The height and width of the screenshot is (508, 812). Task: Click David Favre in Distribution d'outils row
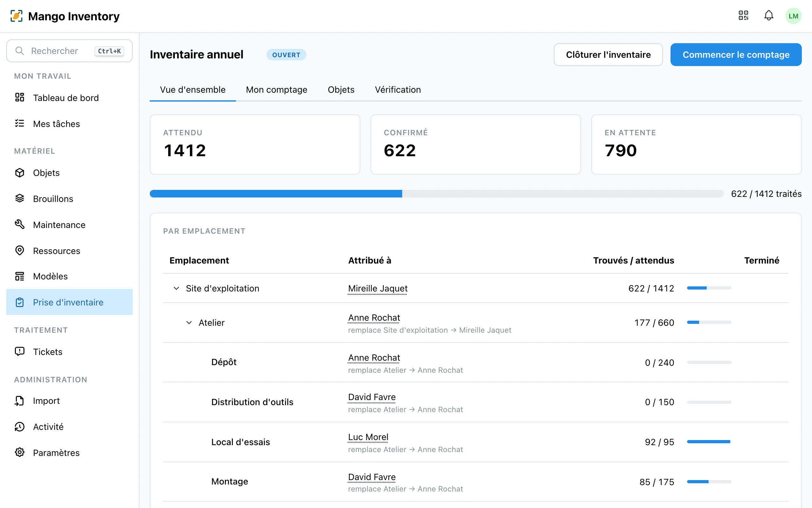(372, 397)
